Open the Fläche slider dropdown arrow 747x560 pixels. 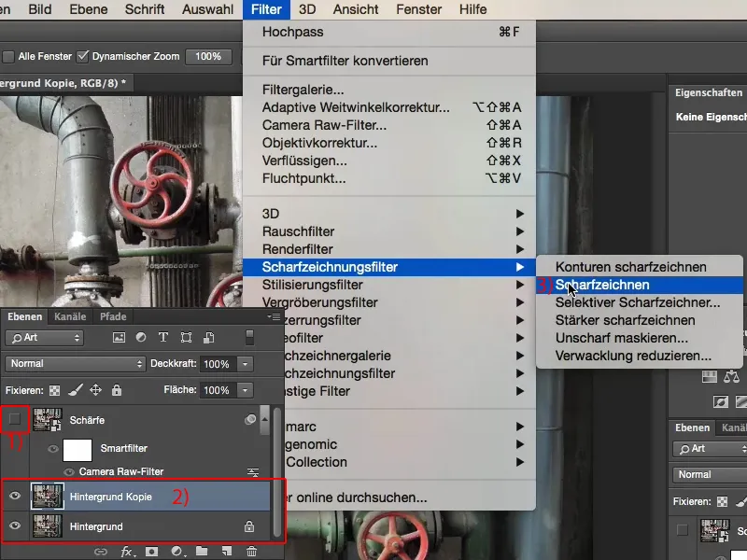coord(245,390)
